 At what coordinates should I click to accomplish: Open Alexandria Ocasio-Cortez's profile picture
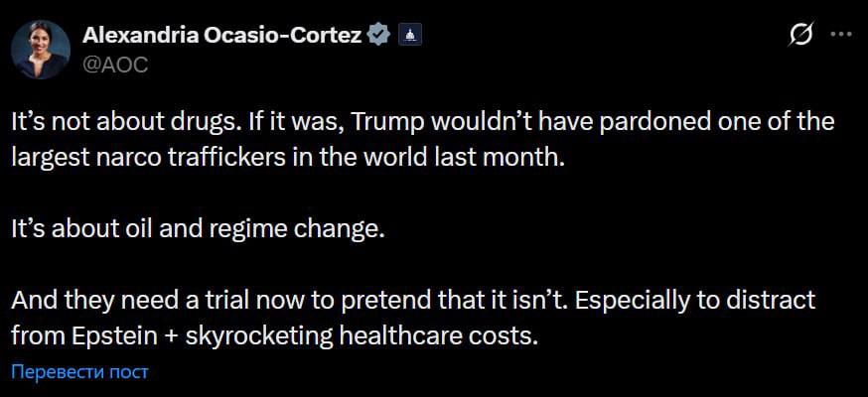[x=41, y=50]
